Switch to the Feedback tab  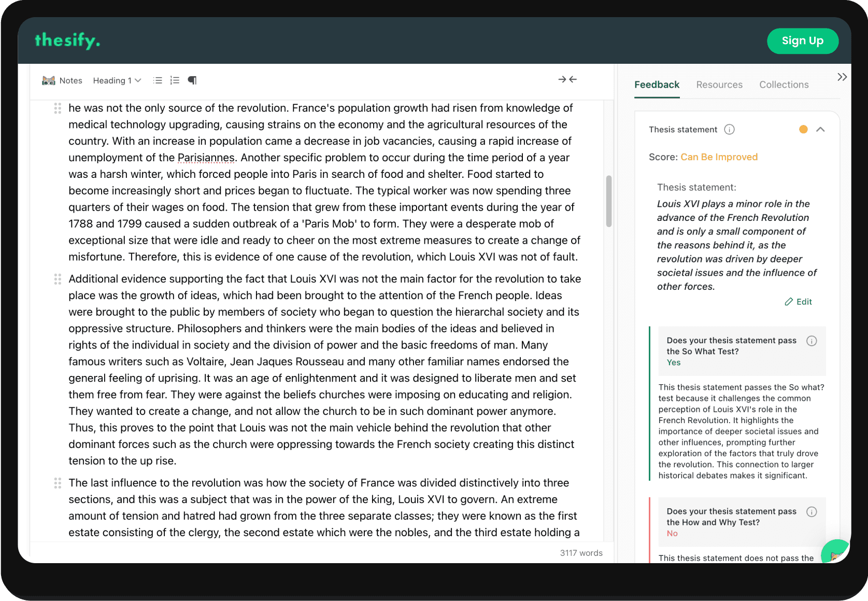click(657, 85)
